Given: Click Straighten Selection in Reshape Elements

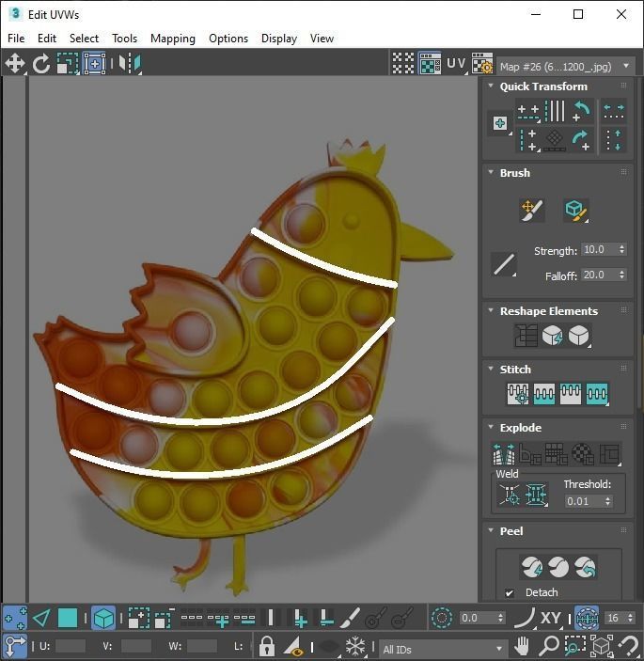Looking at the screenshot, I should click(x=526, y=336).
